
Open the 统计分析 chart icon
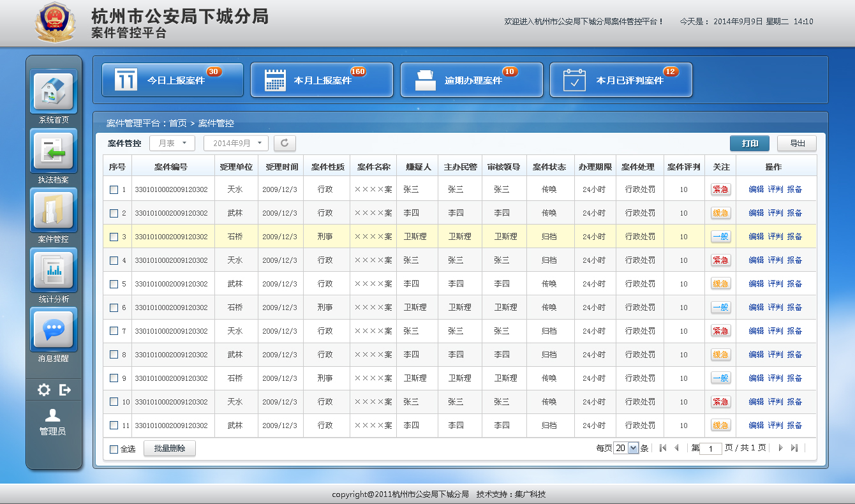(x=54, y=270)
